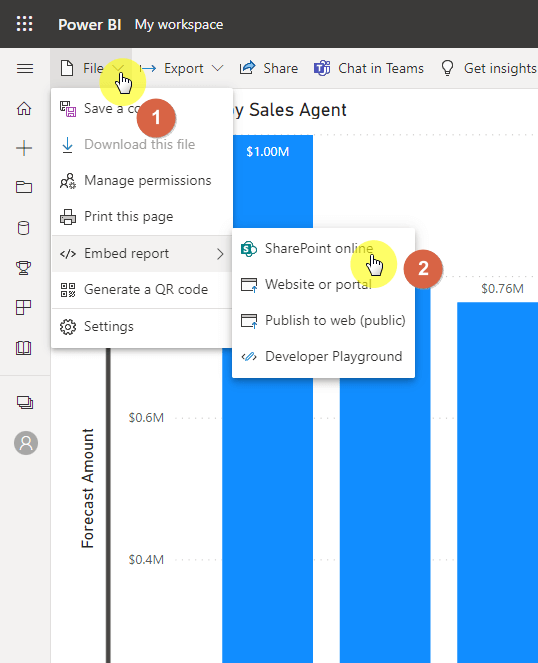Open My workspace link in header
Image resolution: width=538 pixels, height=663 pixels.
tap(179, 25)
